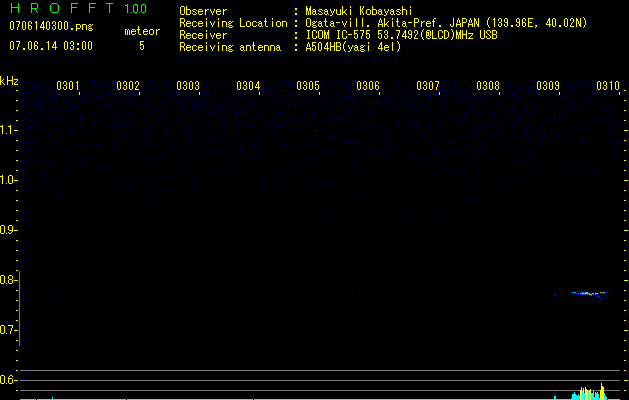The image size is (629, 400).
Task: Click the 0309 time marker
Action: [548, 86]
